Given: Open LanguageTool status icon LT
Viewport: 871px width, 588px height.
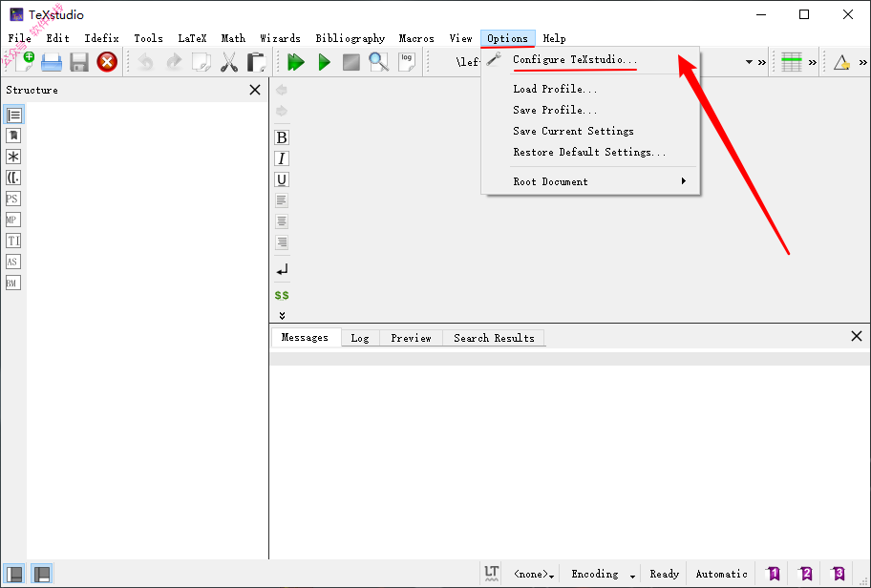Looking at the screenshot, I should coord(491,573).
